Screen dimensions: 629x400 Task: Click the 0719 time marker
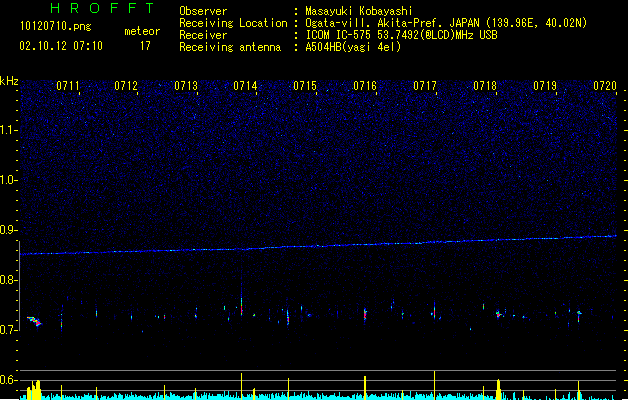tap(545, 86)
